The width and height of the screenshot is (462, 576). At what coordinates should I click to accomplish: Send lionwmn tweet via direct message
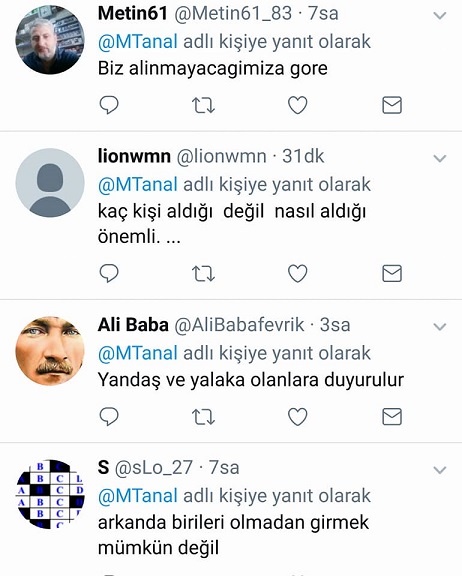point(392,273)
